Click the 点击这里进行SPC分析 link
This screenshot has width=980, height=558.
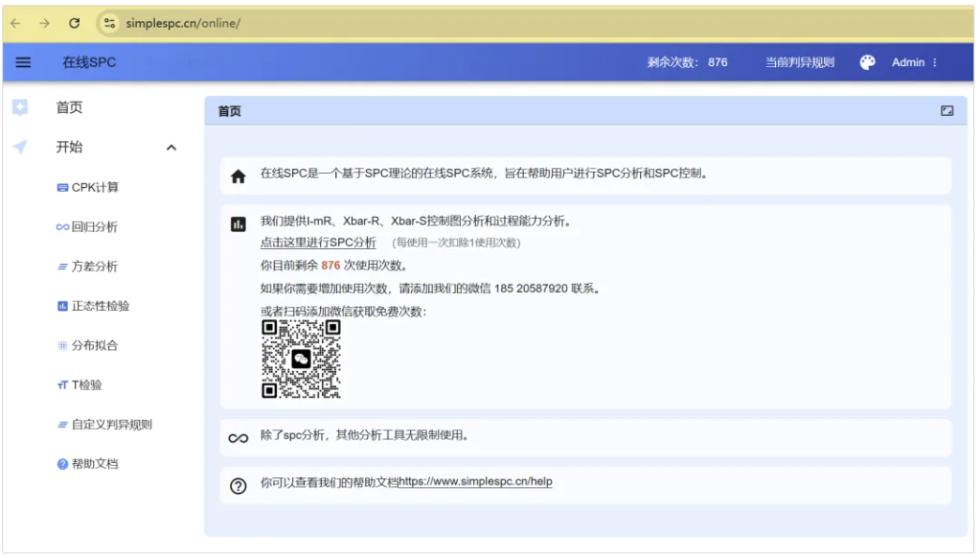[318, 243]
